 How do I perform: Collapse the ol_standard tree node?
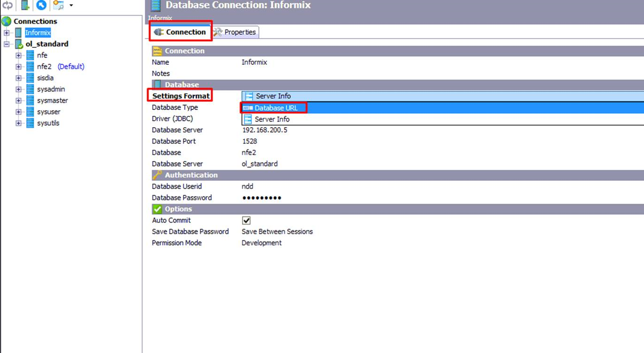7,44
